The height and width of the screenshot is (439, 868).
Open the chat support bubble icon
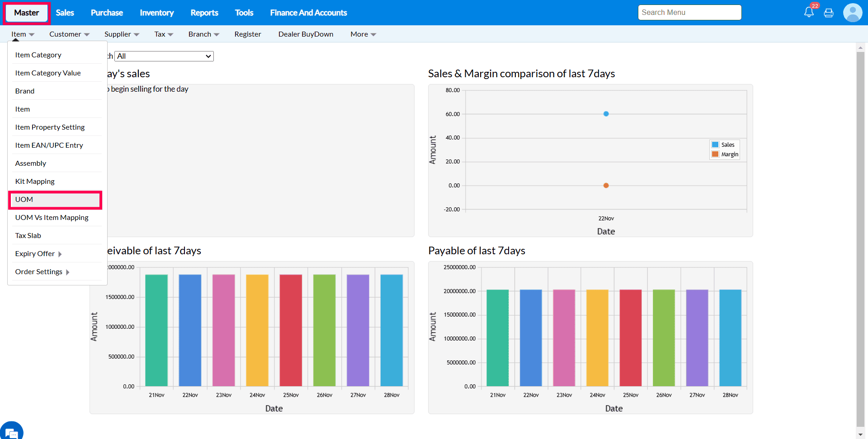[x=12, y=432]
